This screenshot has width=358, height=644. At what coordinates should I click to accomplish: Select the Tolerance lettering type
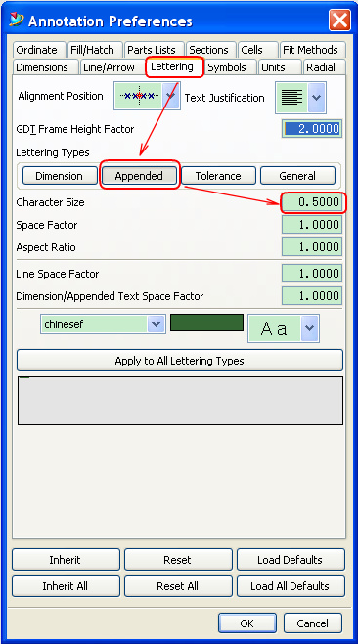[218, 176]
